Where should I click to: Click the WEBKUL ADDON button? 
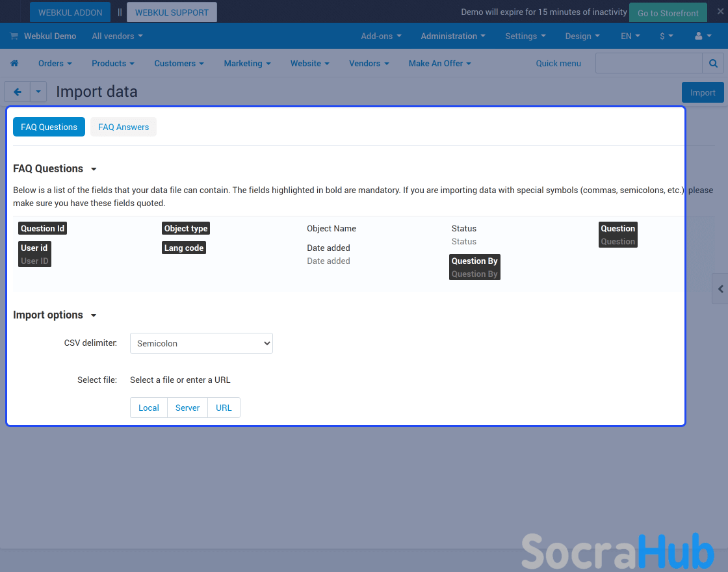pos(70,12)
